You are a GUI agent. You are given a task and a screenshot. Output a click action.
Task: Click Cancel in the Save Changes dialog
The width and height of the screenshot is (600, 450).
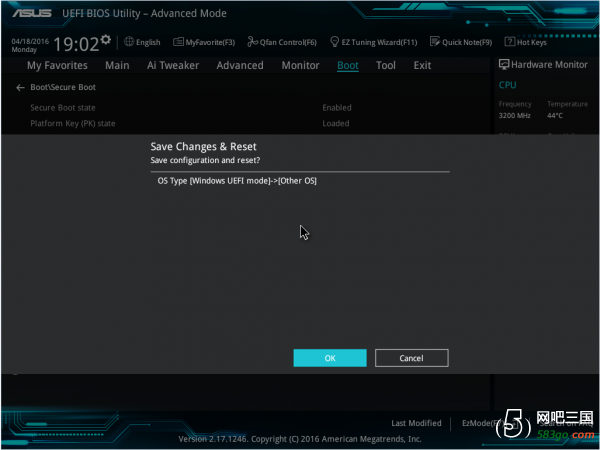coord(411,358)
